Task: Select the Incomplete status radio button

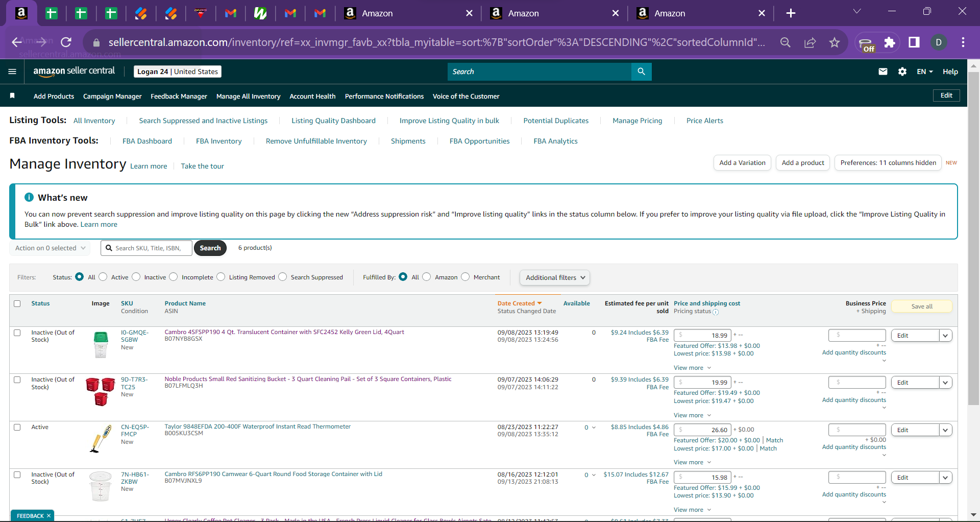Action: point(174,277)
